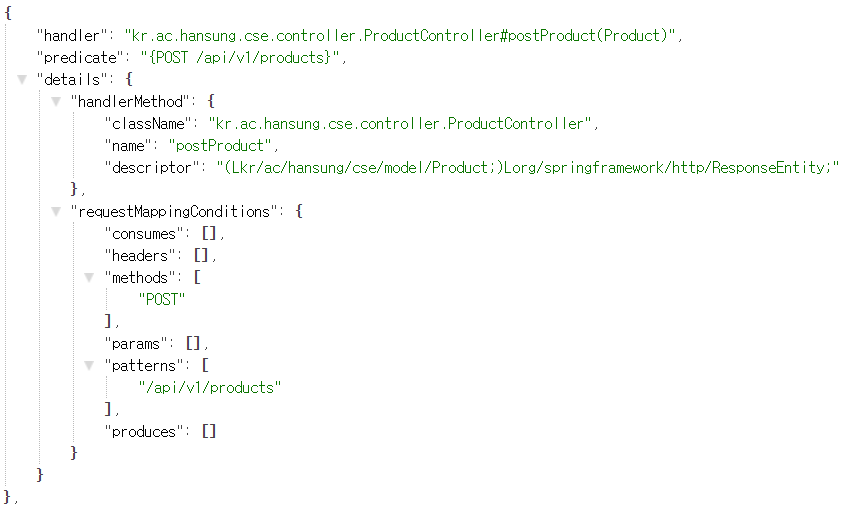Click the "POST" value in methods
844x510 pixels.
[x=161, y=299]
